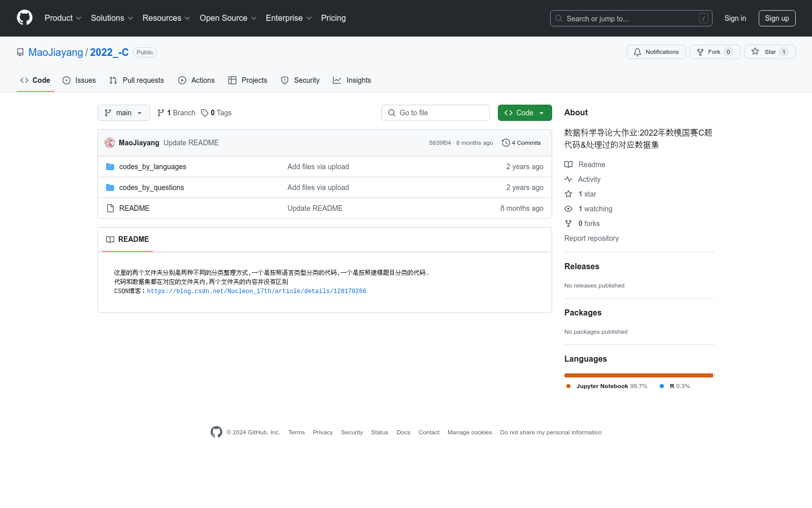Image resolution: width=812 pixels, height=508 pixels.
Task: Click the Releases heading link
Action: [x=582, y=266]
